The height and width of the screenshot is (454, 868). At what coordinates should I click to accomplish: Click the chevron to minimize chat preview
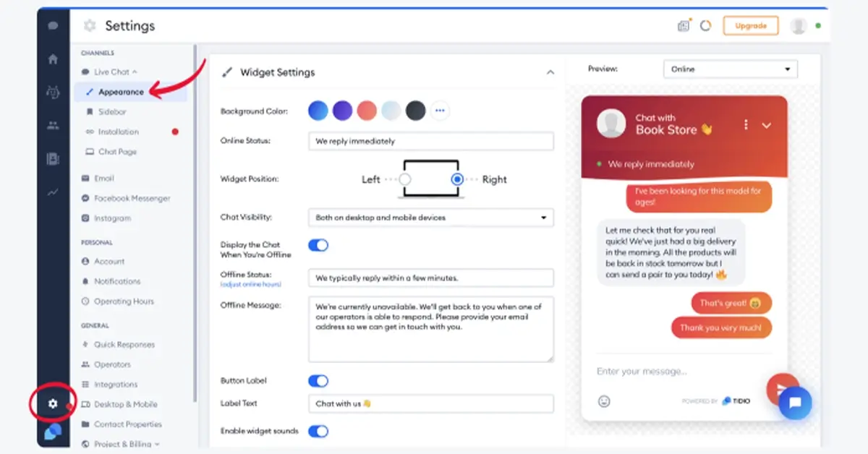tap(767, 125)
